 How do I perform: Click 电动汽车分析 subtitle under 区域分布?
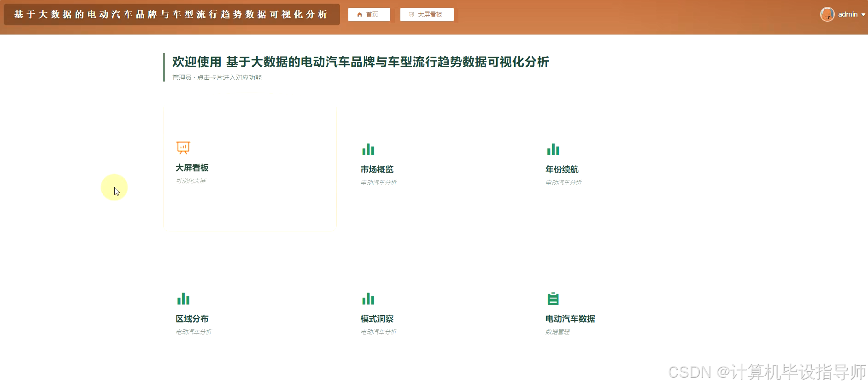click(x=194, y=332)
